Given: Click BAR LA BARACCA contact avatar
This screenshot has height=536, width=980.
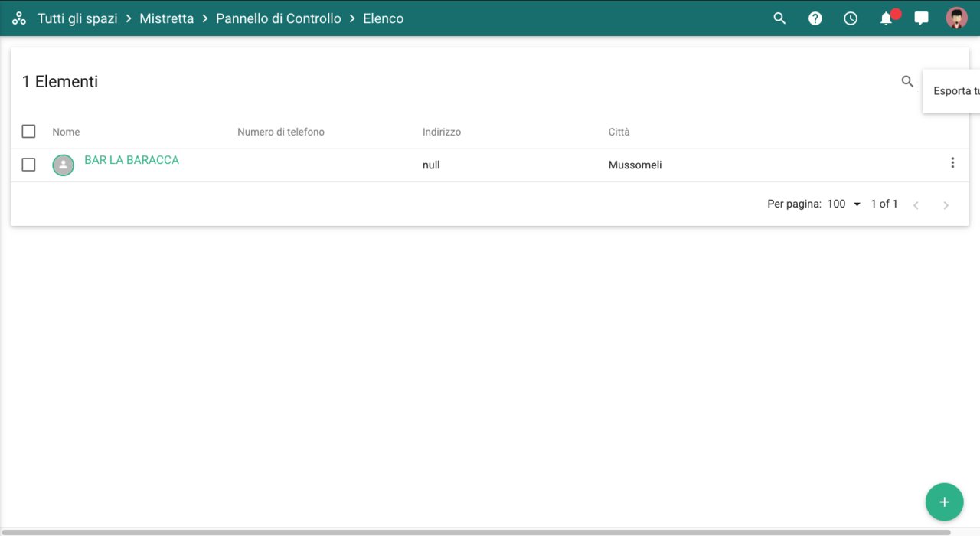Looking at the screenshot, I should 63,165.
